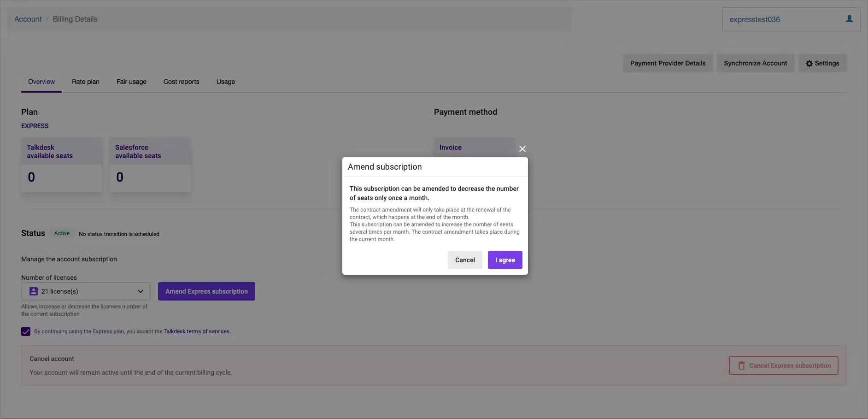
Task: Open the Usage tab
Action: click(226, 82)
